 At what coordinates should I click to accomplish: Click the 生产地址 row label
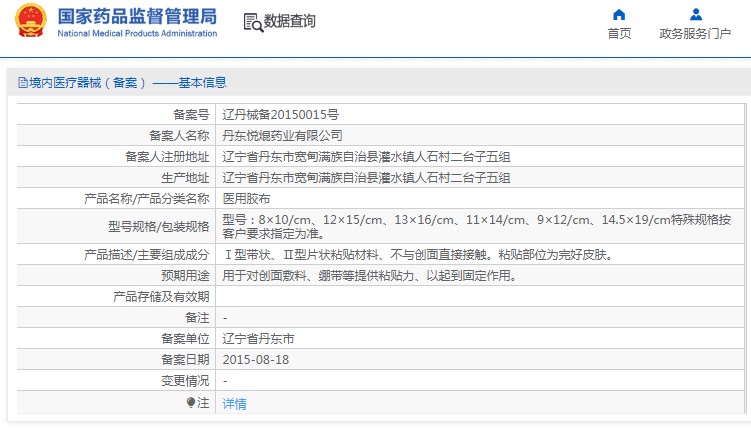[x=185, y=178]
